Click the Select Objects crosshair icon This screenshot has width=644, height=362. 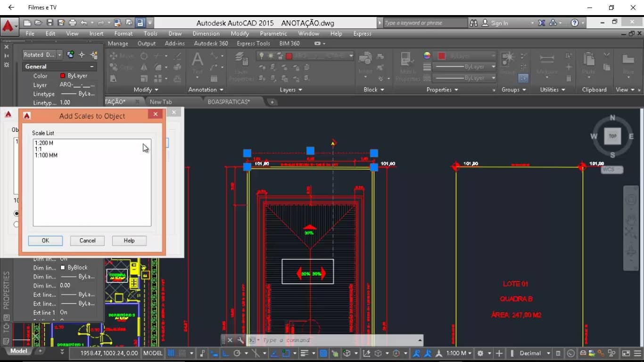(82, 55)
